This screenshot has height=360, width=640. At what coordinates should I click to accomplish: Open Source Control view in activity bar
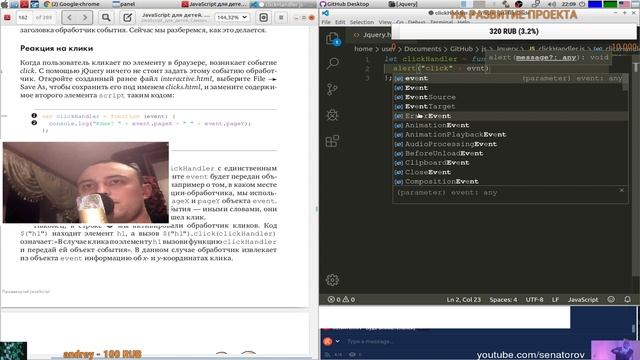click(x=332, y=89)
